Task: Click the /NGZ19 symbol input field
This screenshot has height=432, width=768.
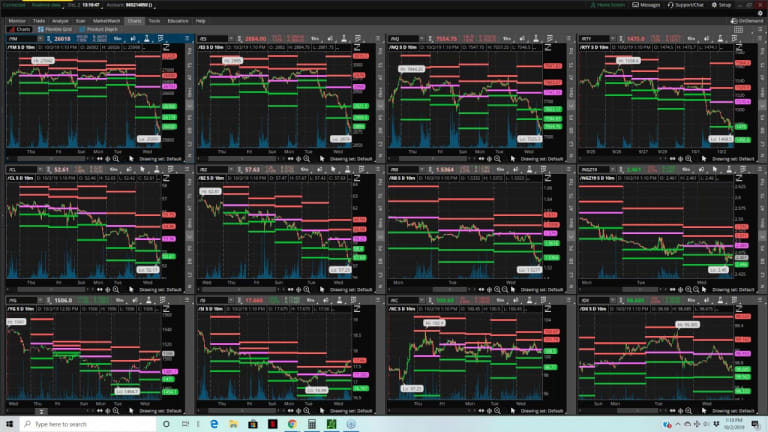Action: pos(595,169)
